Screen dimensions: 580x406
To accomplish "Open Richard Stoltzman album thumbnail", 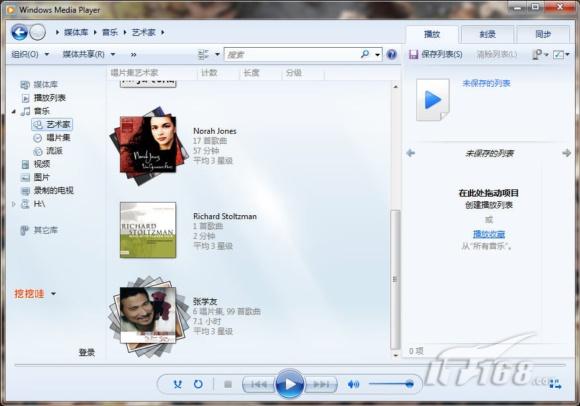I will pyautogui.click(x=148, y=230).
